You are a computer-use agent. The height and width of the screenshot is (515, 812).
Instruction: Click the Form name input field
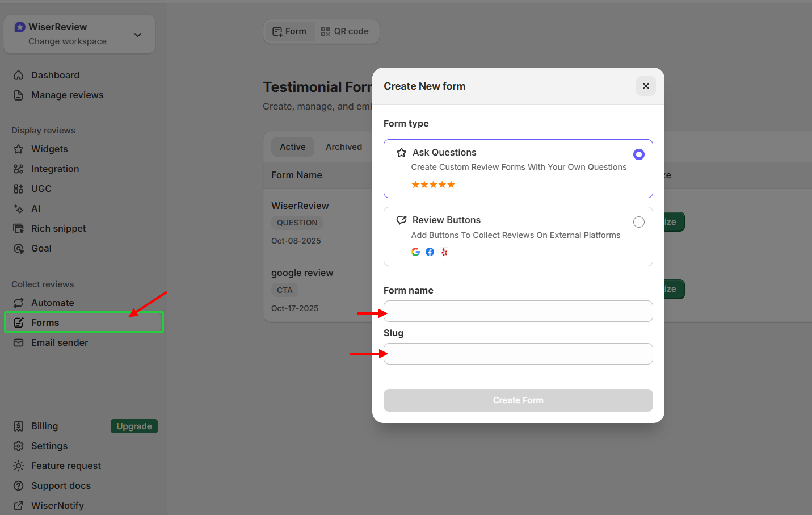pos(518,311)
